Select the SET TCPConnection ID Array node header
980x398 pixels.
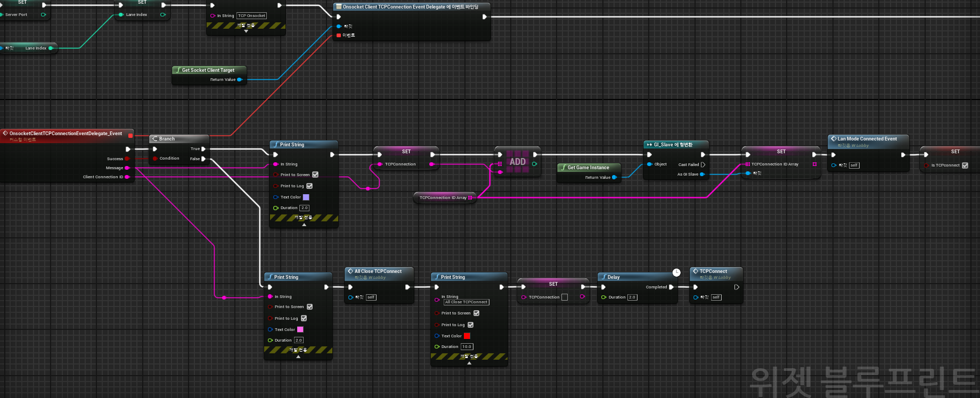(x=781, y=152)
